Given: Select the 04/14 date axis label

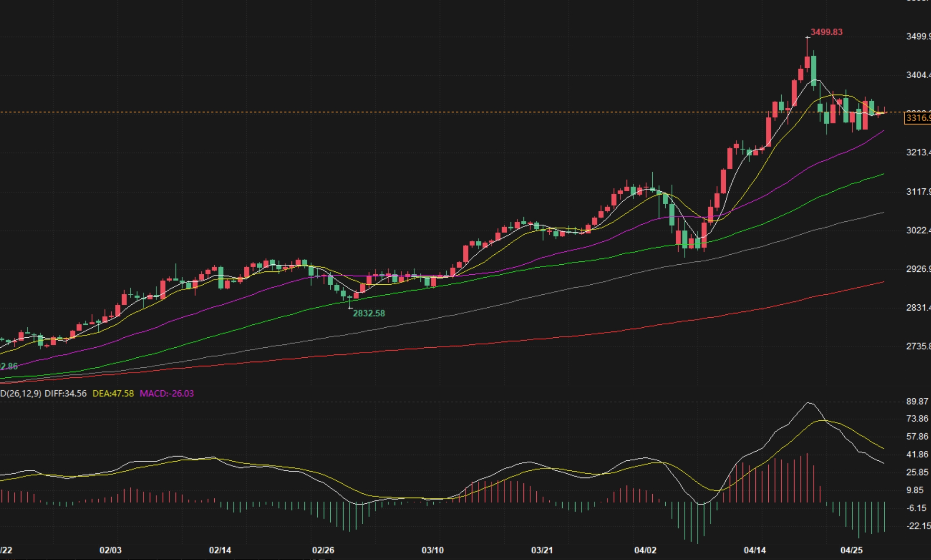Looking at the screenshot, I should (755, 550).
